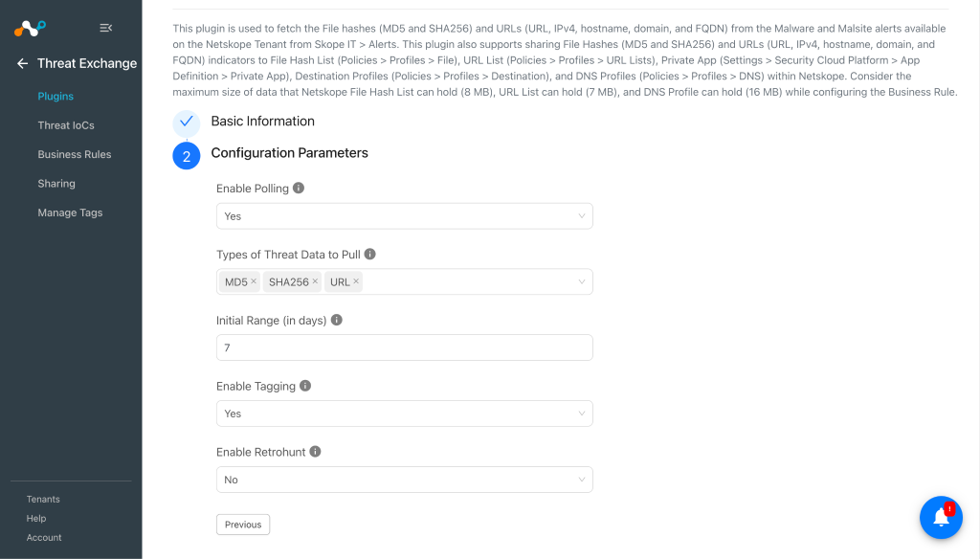Select Business Rules menu item

click(x=75, y=154)
